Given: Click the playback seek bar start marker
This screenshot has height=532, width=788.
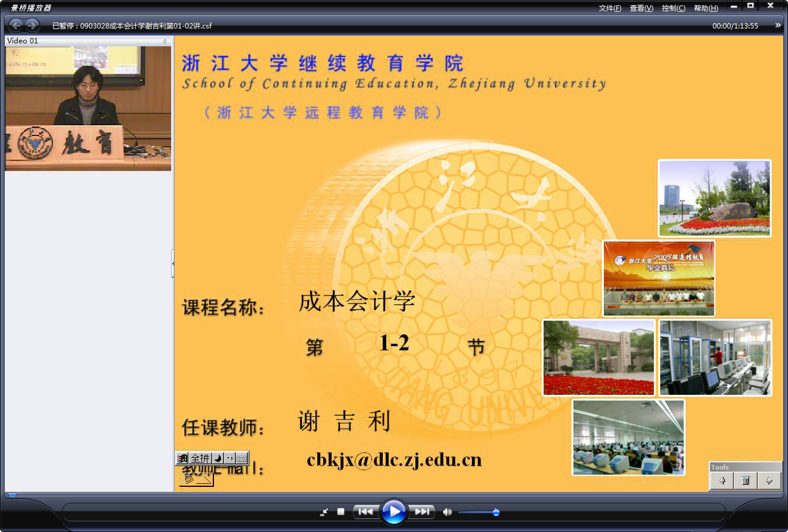Looking at the screenshot, I should tap(12, 495).
